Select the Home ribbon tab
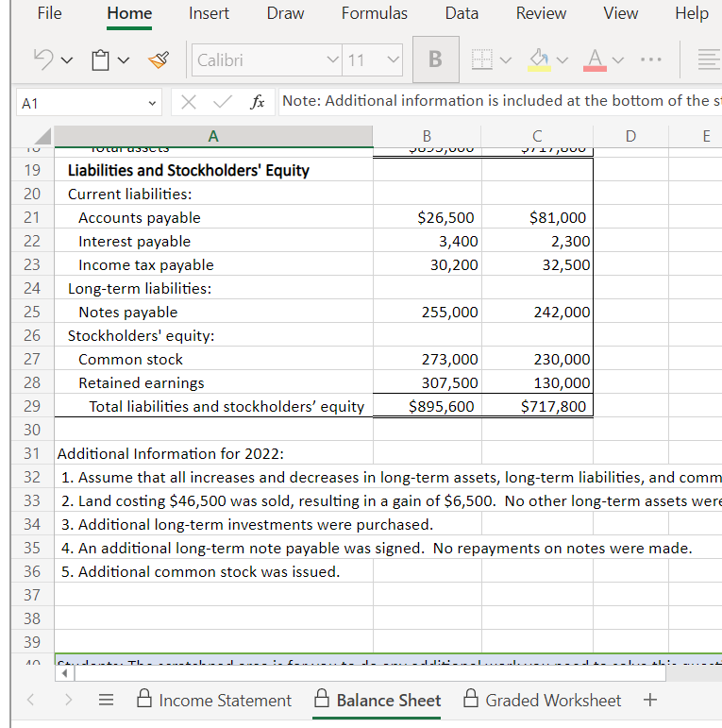This screenshot has height=728, width=722. click(x=129, y=13)
